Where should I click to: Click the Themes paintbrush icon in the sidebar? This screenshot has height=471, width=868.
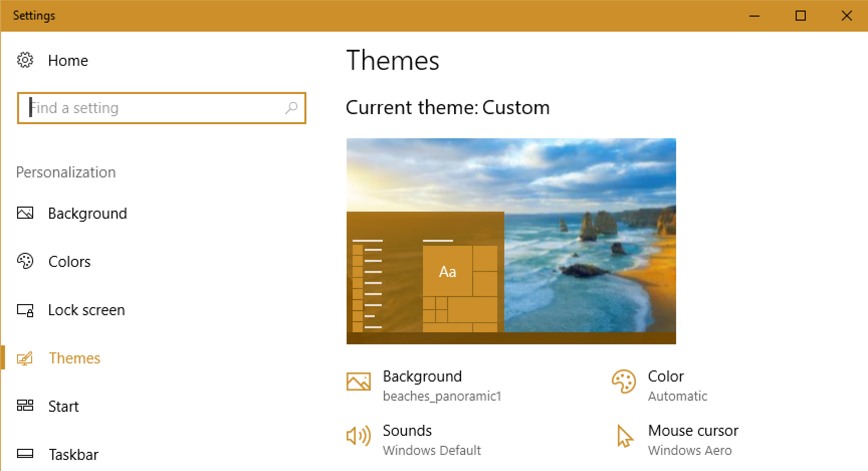coord(25,358)
